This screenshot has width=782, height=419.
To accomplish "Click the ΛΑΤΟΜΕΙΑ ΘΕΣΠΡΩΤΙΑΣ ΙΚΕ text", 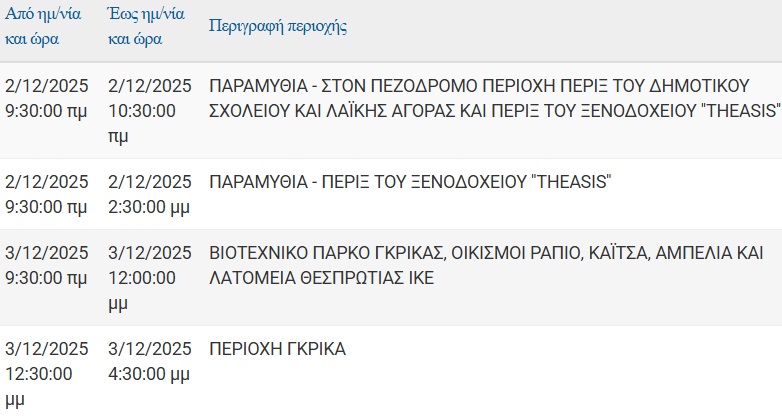I will click(x=321, y=277).
